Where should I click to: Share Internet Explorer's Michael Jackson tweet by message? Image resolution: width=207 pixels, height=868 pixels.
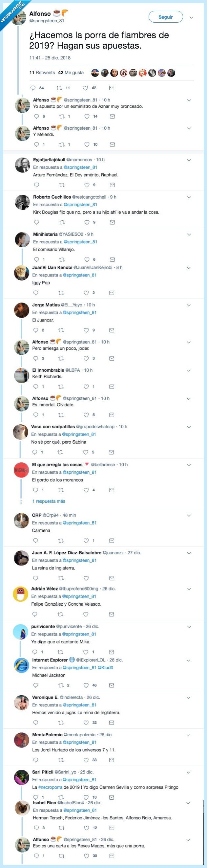[x=112, y=685]
